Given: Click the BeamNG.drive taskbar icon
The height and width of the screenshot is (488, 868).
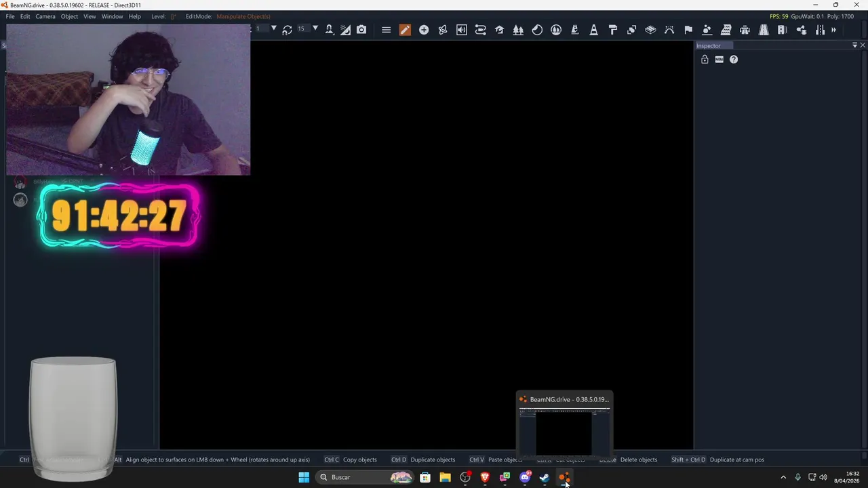Looking at the screenshot, I should coord(564,477).
